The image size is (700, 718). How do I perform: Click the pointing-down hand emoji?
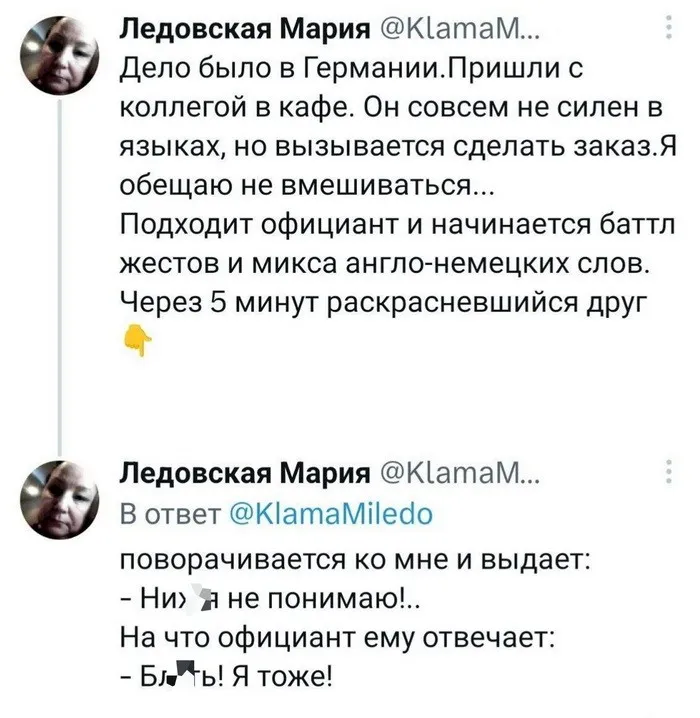[x=130, y=343]
